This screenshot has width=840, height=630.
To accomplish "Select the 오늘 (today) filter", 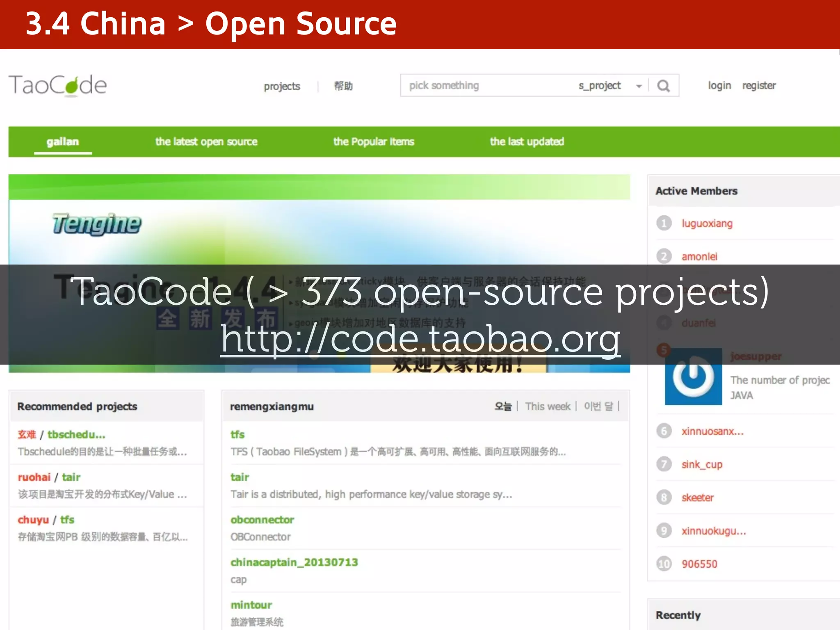I will (503, 406).
